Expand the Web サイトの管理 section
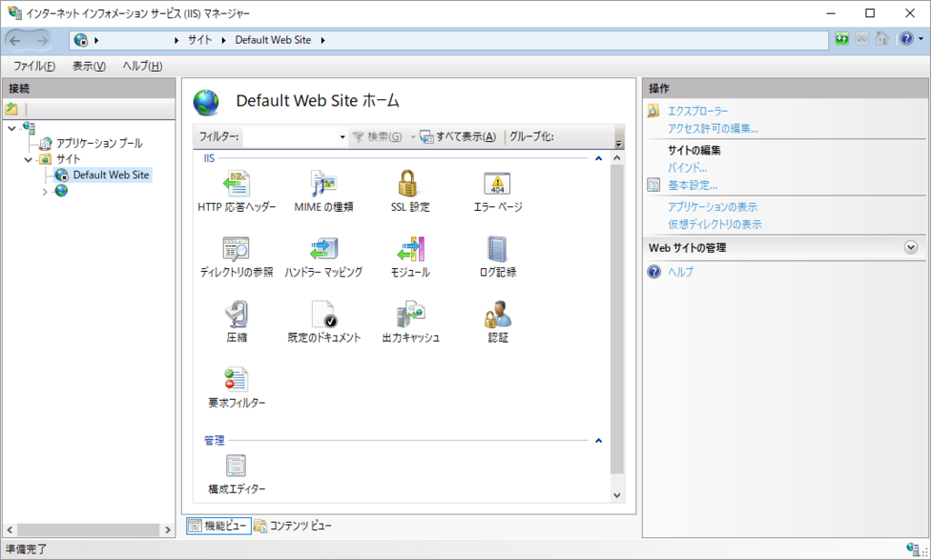This screenshot has height=560, width=931. (910, 247)
